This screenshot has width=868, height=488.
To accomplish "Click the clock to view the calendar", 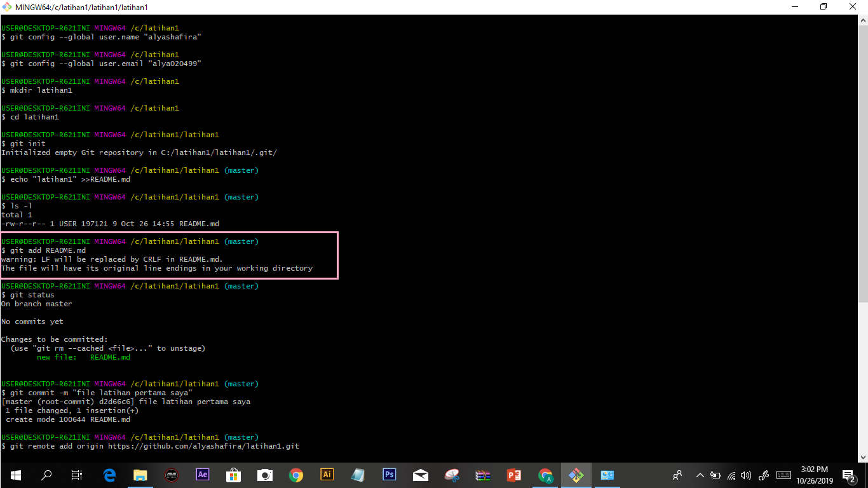I will click(x=816, y=475).
